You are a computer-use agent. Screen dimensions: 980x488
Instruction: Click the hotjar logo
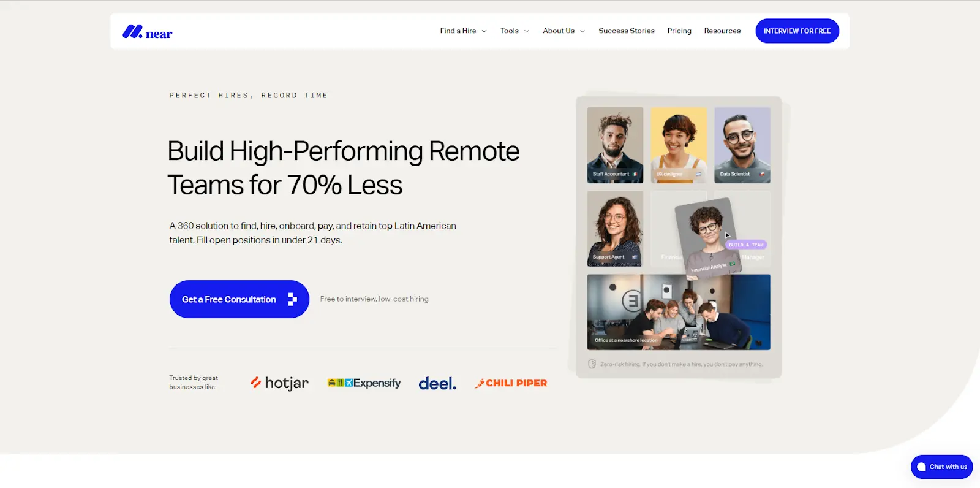(279, 383)
